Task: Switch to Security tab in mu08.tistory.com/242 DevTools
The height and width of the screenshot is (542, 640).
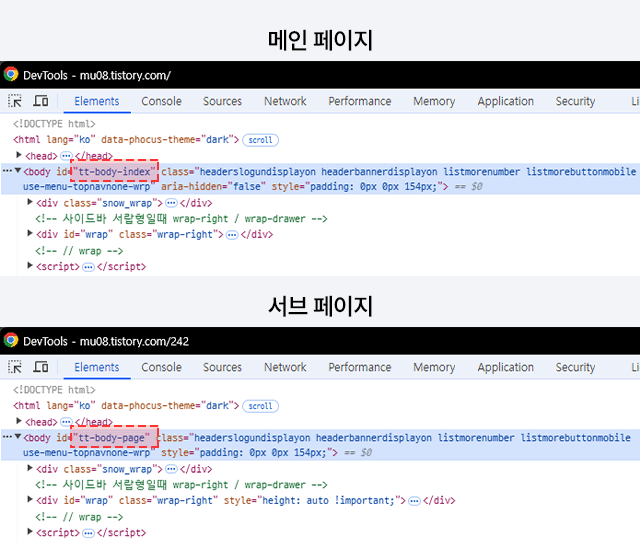Action: tap(575, 367)
